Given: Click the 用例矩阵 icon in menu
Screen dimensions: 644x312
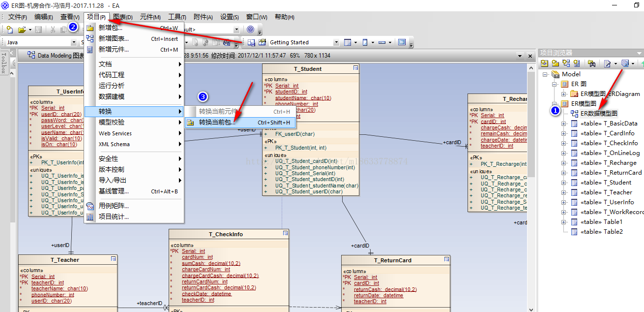Looking at the screenshot, I should tap(90, 206).
